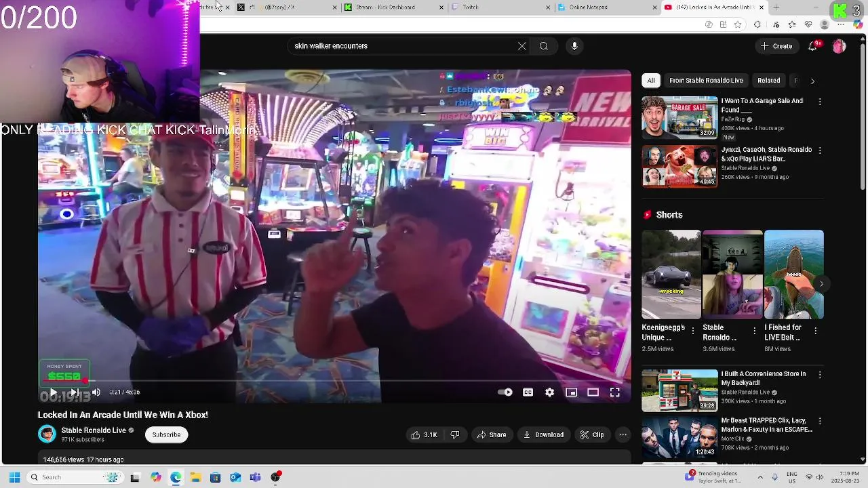This screenshot has width=868, height=488.
Task: Open Microsoft Teams from taskbar
Action: [x=255, y=477]
